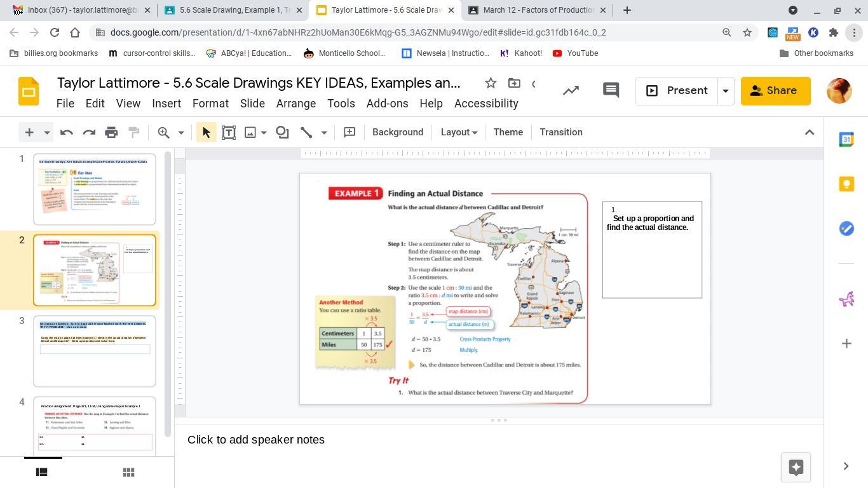Viewport: 868px width, 488px height.
Task: Click the Print icon in toolbar
Action: (x=111, y=132)
